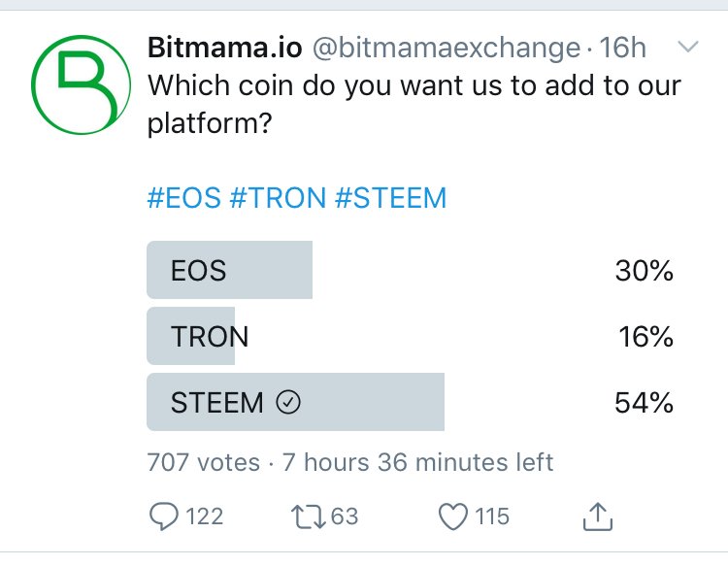
Task: Retweet using the arrows icon
Action: (309, 516)
